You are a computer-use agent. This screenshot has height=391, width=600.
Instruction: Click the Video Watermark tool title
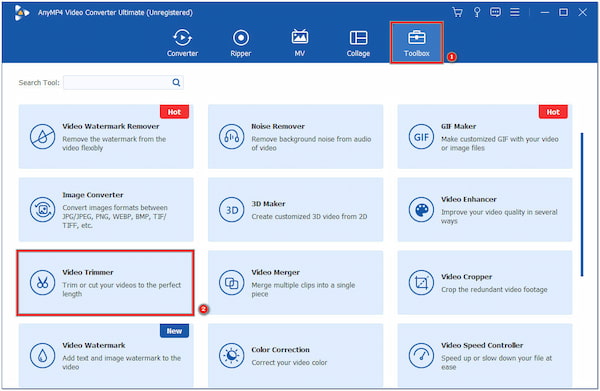coord(94,345)
